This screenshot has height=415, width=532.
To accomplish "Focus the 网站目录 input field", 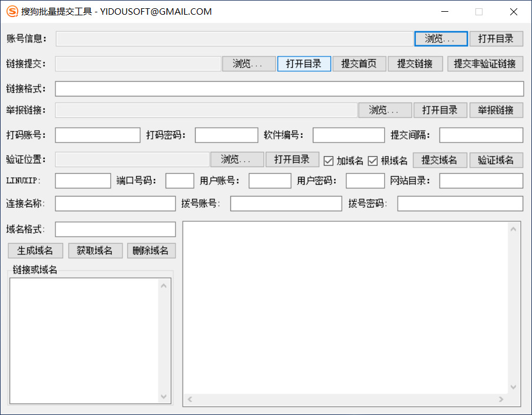I will point(481,181).
